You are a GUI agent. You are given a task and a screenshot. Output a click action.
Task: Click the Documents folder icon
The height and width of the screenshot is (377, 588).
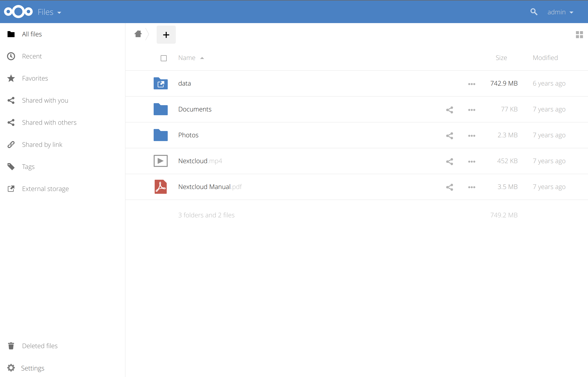click(161, 109)
